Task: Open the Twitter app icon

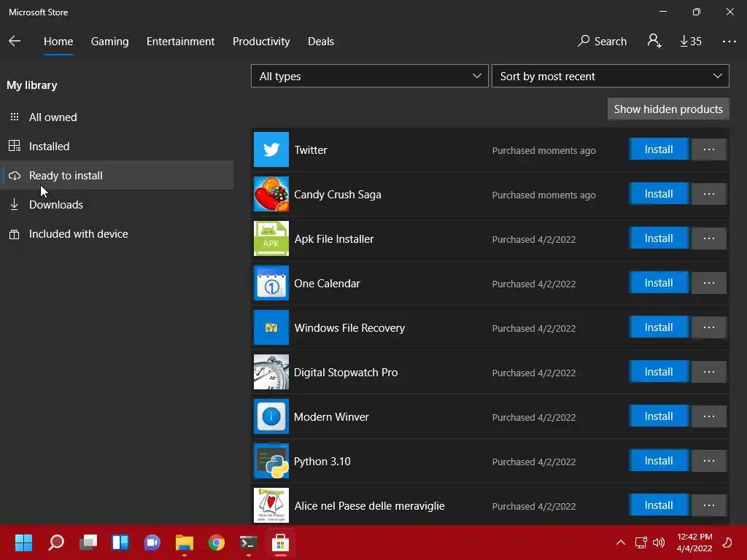Action: click(271, 149)
